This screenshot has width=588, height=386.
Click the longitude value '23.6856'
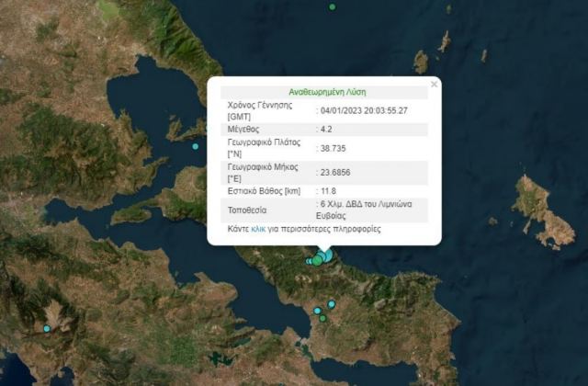pyautogui.click(x=335, y=173)
